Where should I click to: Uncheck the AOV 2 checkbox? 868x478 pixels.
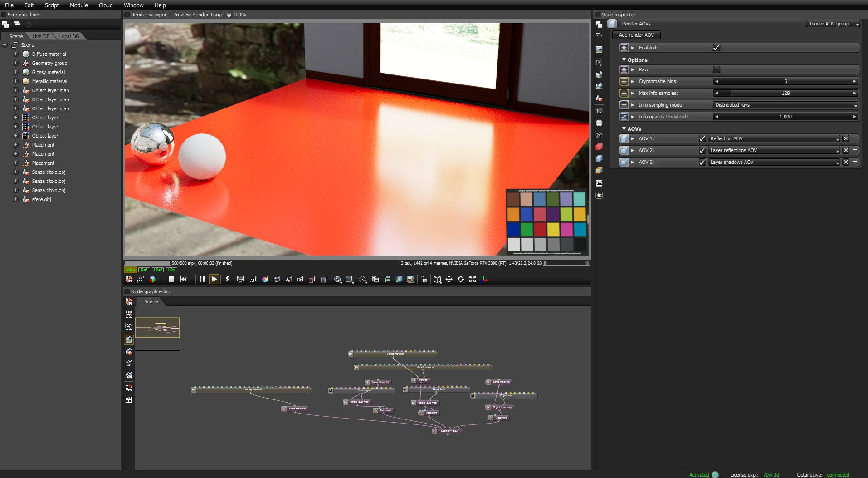(x=702, y=150)
